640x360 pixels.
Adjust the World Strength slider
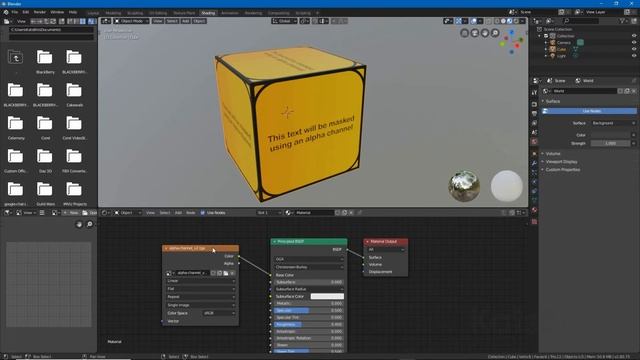pyautogui.click(x=611, y=143)
